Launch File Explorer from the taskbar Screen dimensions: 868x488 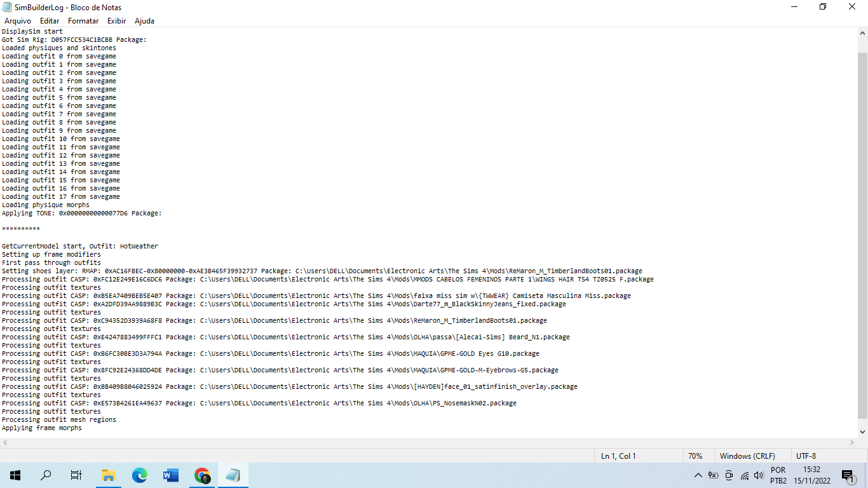pyautogui.click(x=108, y=475)
